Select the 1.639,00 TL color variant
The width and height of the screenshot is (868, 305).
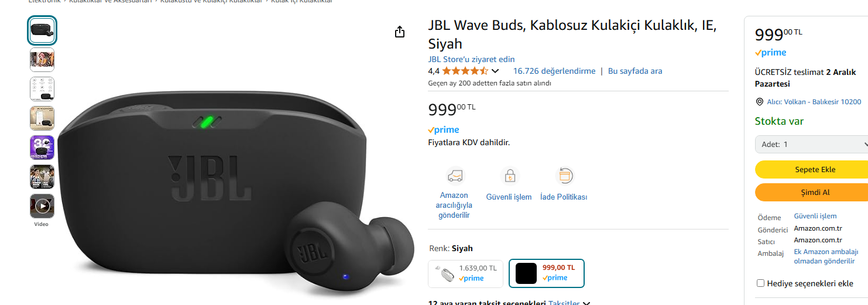(465, 273)
